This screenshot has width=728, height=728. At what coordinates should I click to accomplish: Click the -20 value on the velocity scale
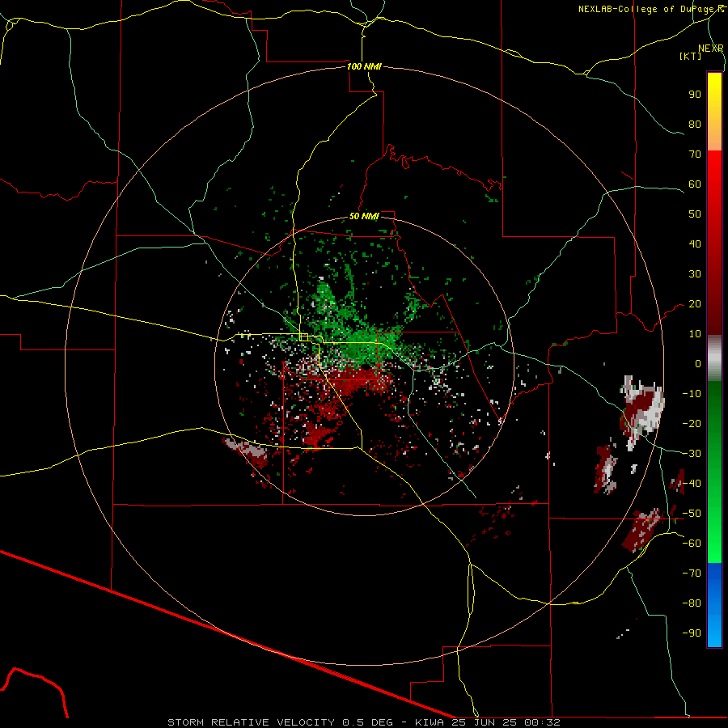point(692,423)
